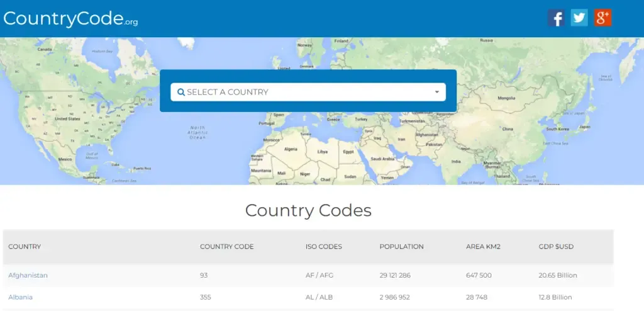Open the Afghanistan country link
The height and width of the screenshot is (311, 644).
click(x=28, y=275)
